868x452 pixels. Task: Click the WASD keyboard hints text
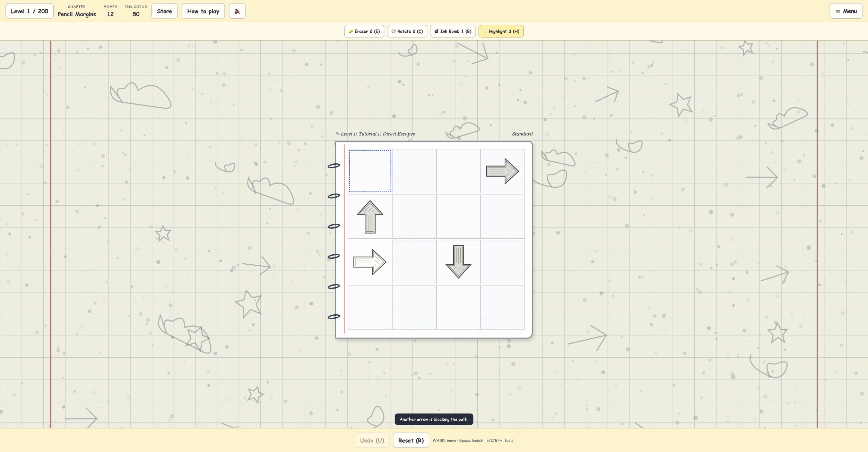(x=473, y=441)
